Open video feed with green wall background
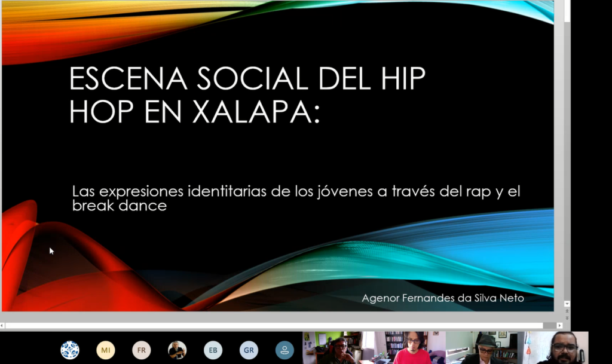This screenshot has width=612, height=364. coord(338,348)
